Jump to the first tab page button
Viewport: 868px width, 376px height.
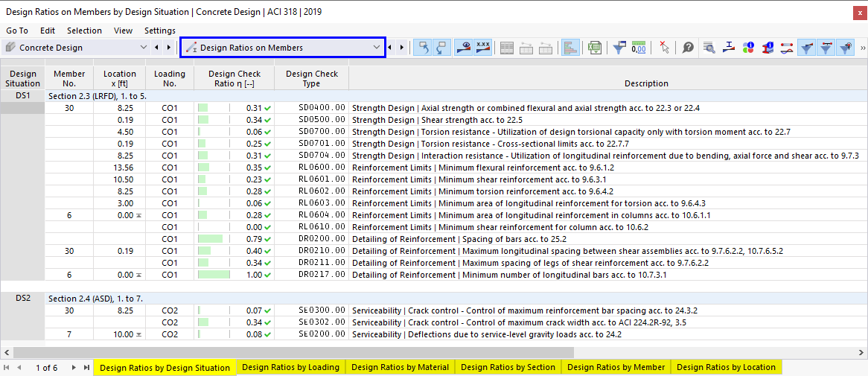[7, 367]
